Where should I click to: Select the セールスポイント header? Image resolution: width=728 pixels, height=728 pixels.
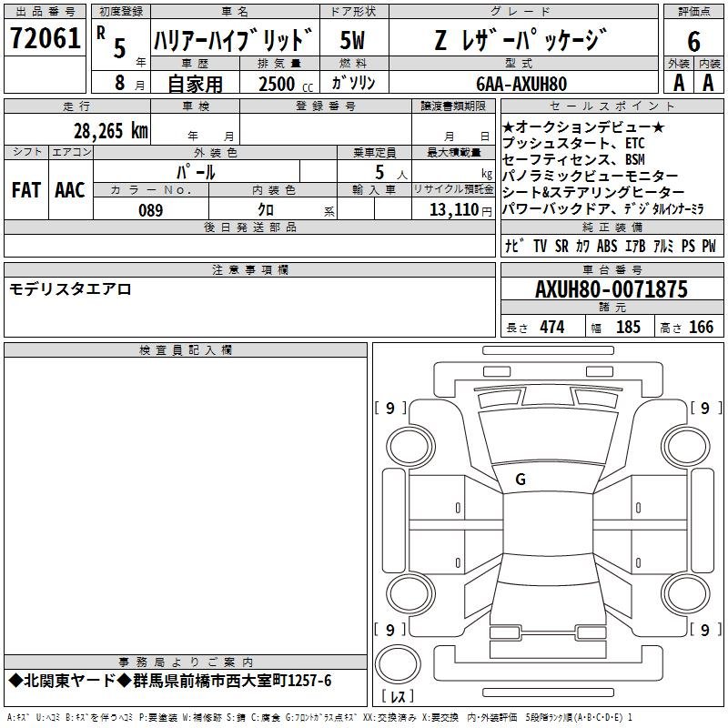point(612,106)
